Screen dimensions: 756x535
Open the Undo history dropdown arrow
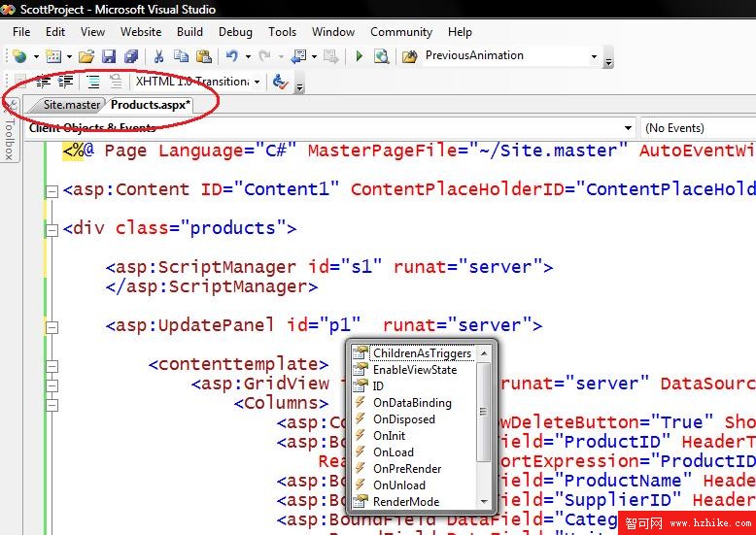point(248,57)
